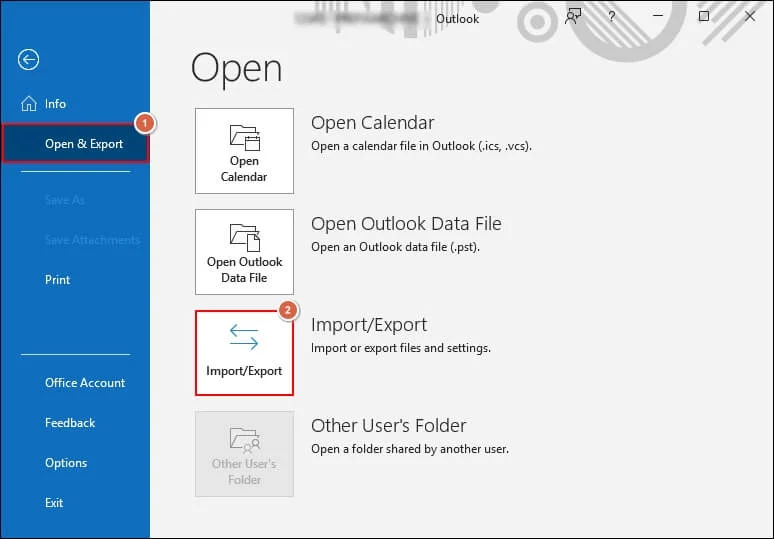Open Outlook Options
Viewport: 774px width, 539px height.
(x=66, y=463)
